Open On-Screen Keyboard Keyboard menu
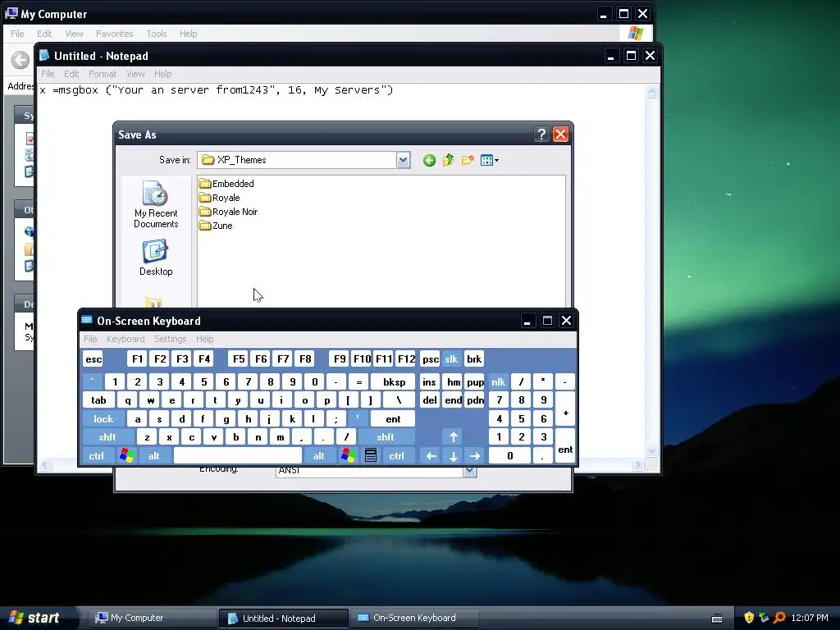This screenshot has width=840, height=630. pos(126,339)
